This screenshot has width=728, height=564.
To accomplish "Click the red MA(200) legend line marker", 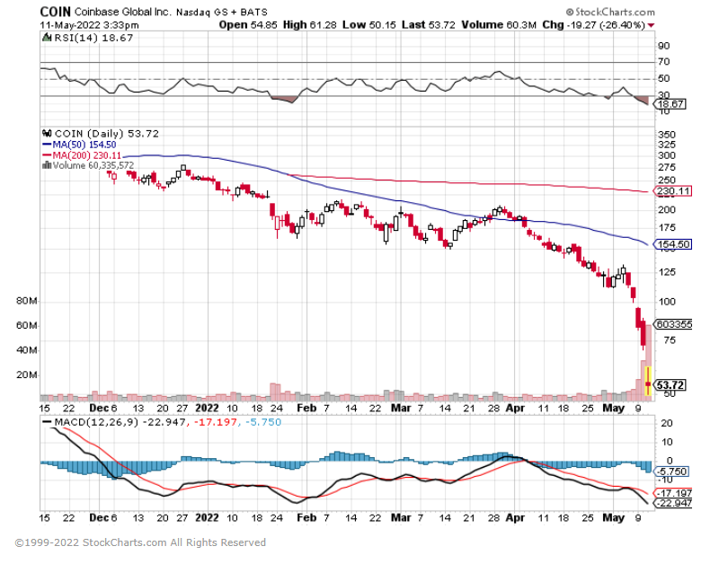I will (x=47, y=155).
